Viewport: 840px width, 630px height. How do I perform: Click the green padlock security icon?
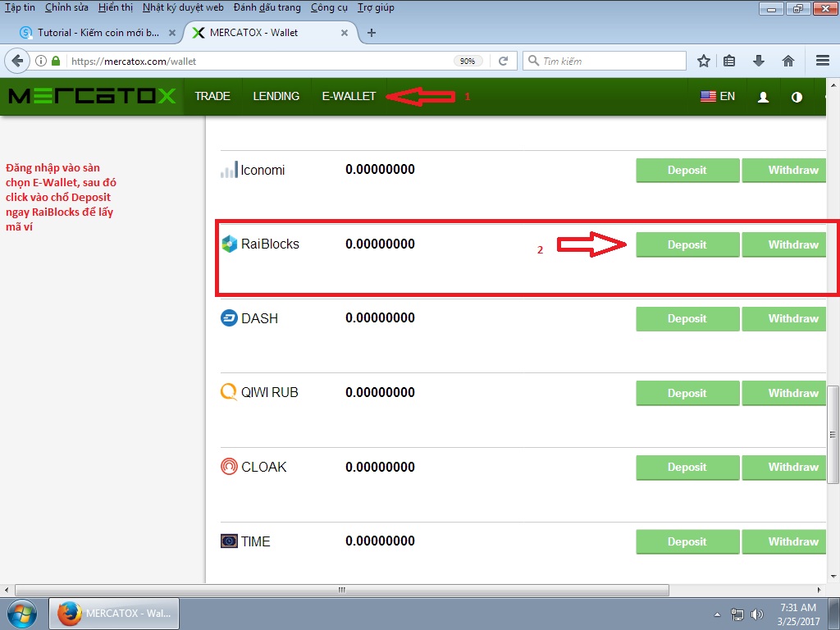click(x=56, y=61)
